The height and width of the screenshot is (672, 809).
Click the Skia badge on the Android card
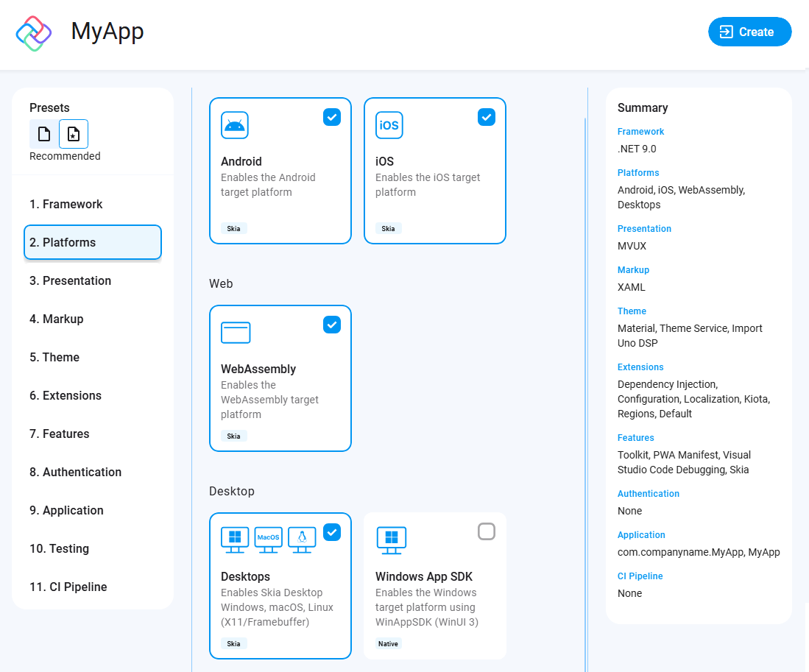[233, 228]
